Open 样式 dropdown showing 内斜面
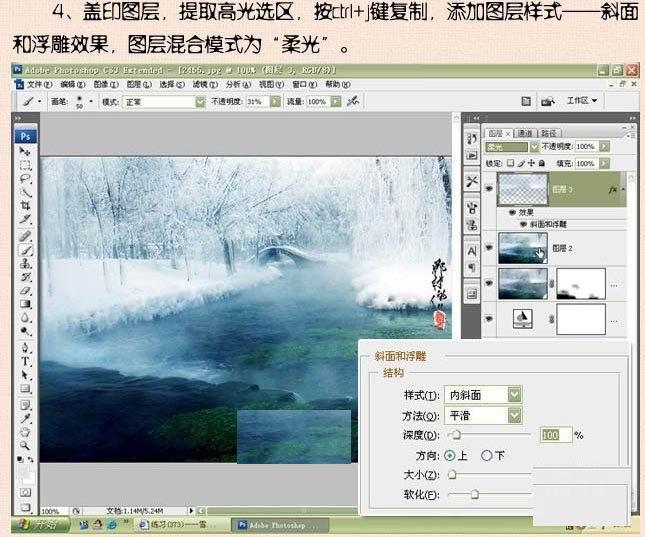 point(515,395)
